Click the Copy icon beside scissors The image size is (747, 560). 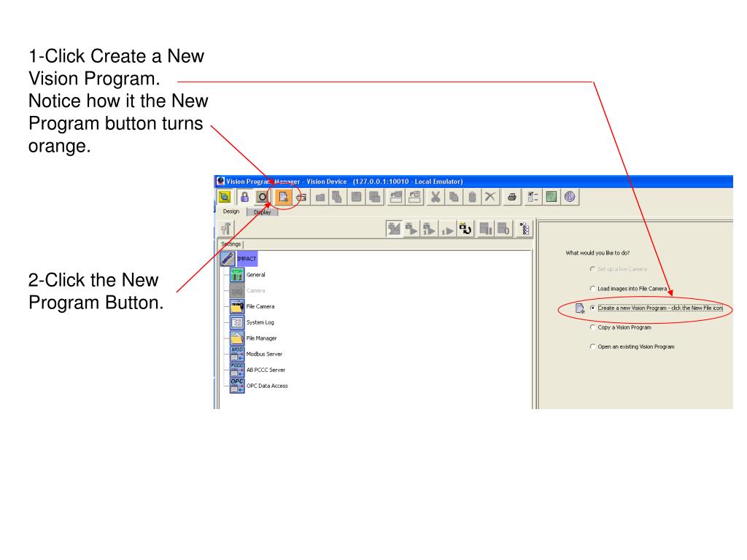(x=454, y=197)
